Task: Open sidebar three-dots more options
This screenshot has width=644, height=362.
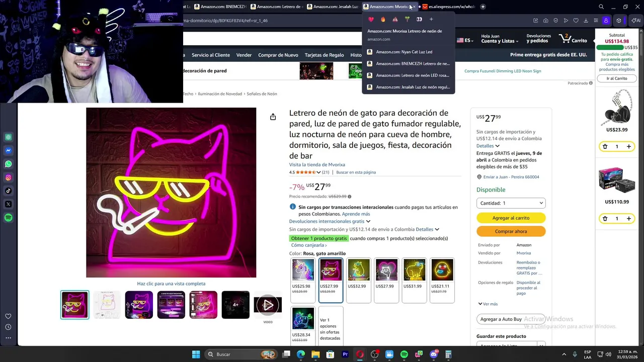Action: coord(8,338)
